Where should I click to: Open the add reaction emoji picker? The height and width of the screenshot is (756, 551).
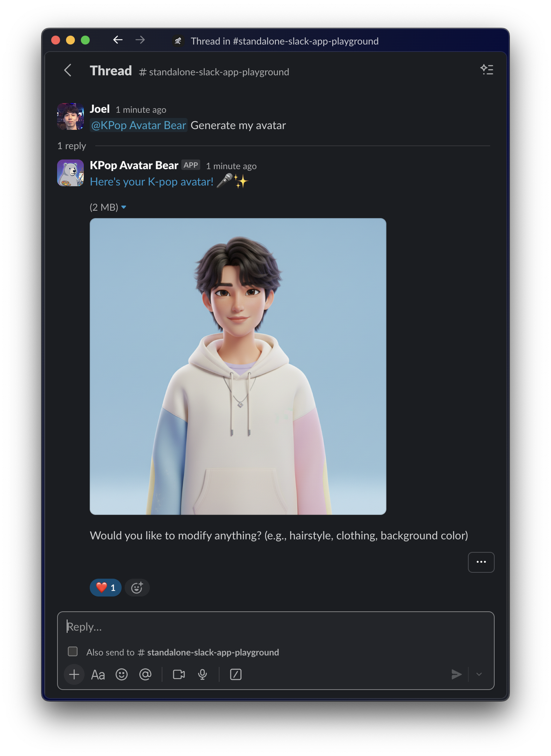click(137, 588)
